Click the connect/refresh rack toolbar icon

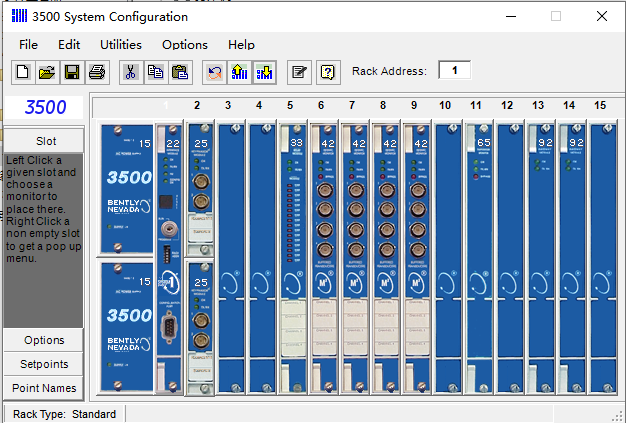tap(214, 71)
